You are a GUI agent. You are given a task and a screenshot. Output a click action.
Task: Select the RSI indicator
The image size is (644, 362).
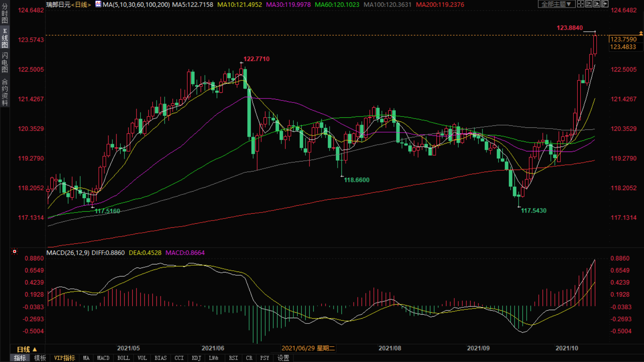coord(233,358)
